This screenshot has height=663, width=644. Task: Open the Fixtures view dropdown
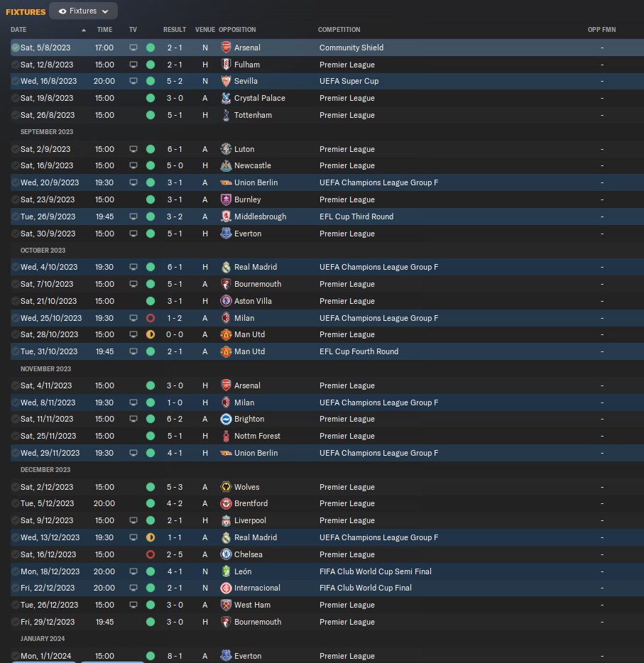click(x=83, y=11)
